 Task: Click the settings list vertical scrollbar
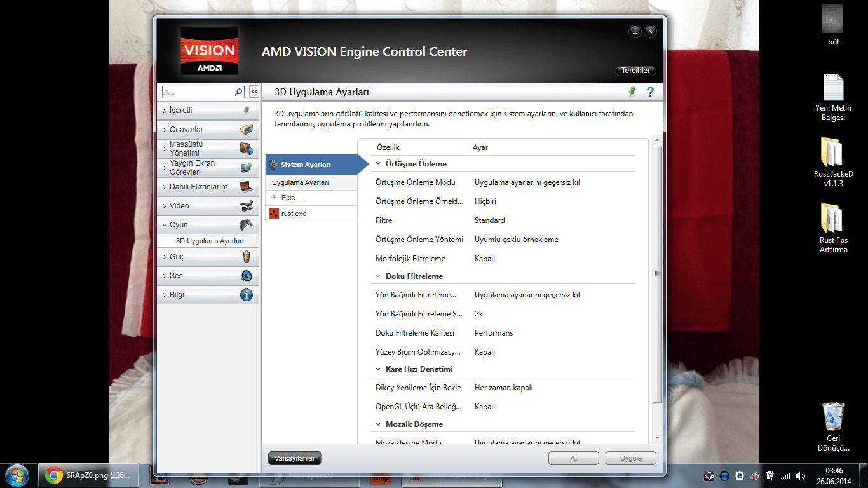coord(657,274)
